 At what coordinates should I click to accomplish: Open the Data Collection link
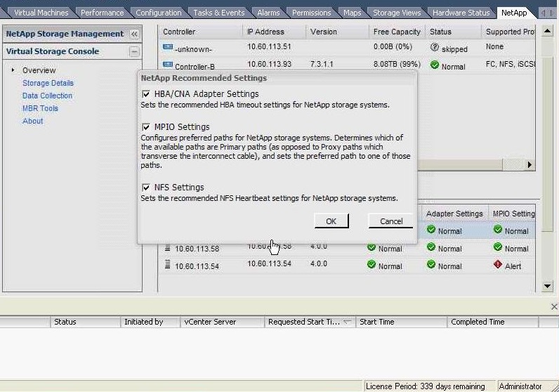[47, 96]
